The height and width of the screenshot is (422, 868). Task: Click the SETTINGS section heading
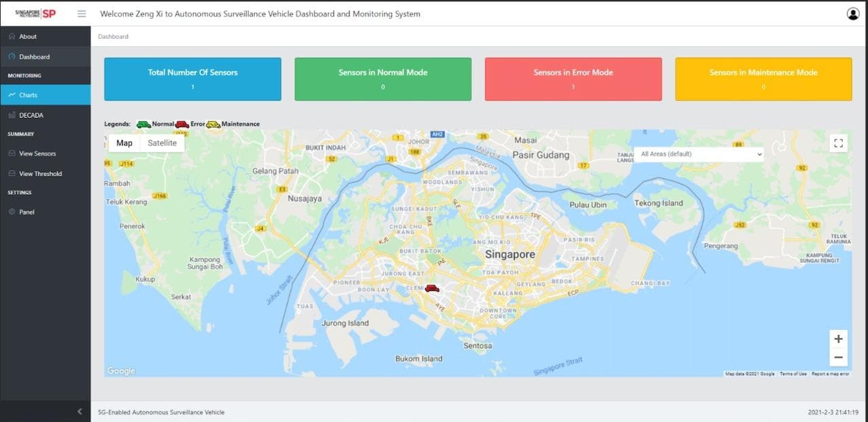(20, 193)
